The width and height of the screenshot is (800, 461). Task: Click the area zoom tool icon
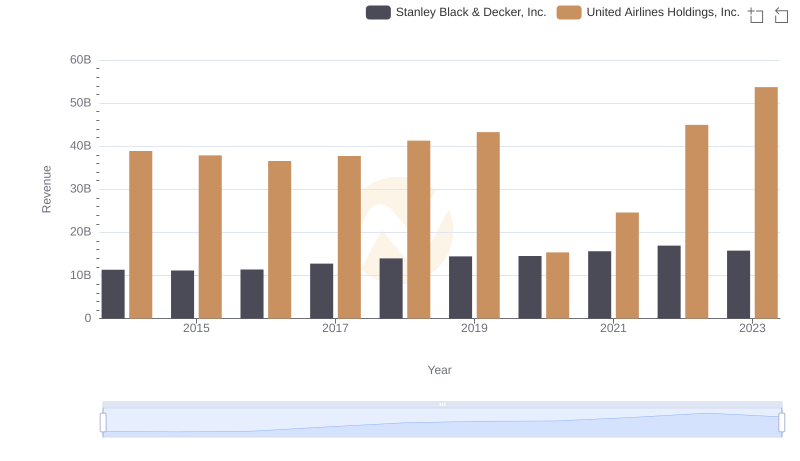point(756,15)
